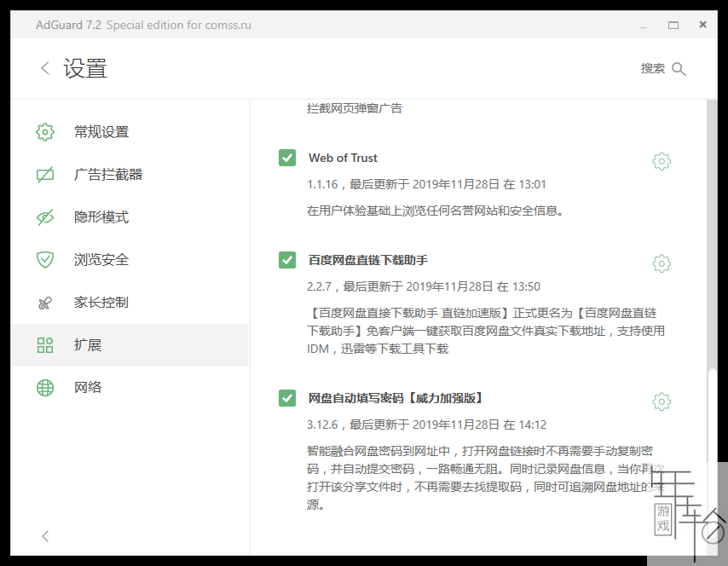Viewport: 728px width, 566px height.
Task: Open settings gear for Web of Trust
Action: coord(662,161)
